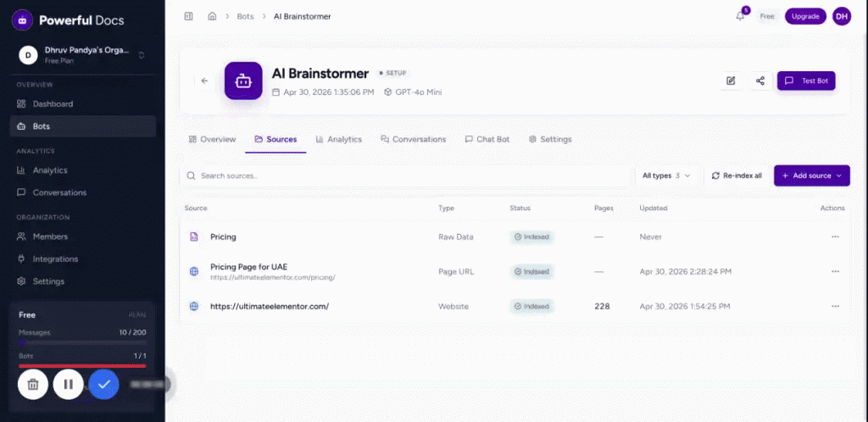Viewport: 868px width, 422px height.
Task: Click the Indexed badge in Website row
Action: pos(532,306)
